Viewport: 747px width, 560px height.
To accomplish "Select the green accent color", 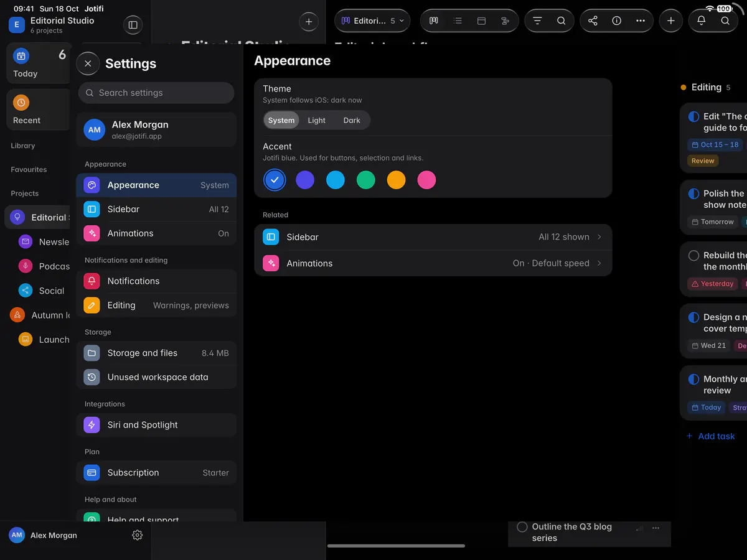I will pos(366,180).
